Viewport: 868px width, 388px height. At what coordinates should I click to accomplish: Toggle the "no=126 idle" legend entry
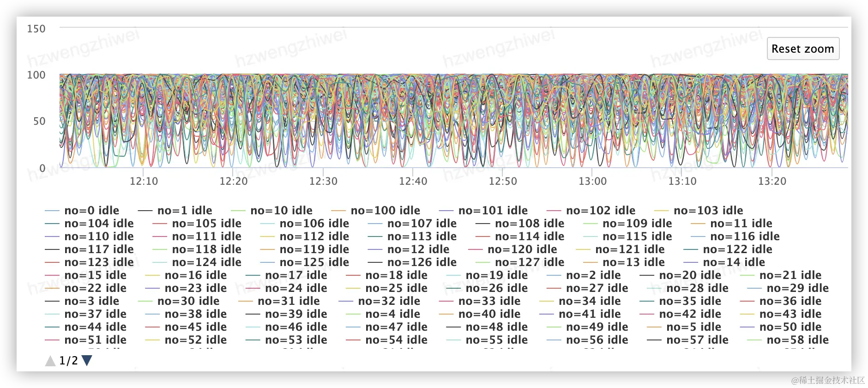coord(412,262)
